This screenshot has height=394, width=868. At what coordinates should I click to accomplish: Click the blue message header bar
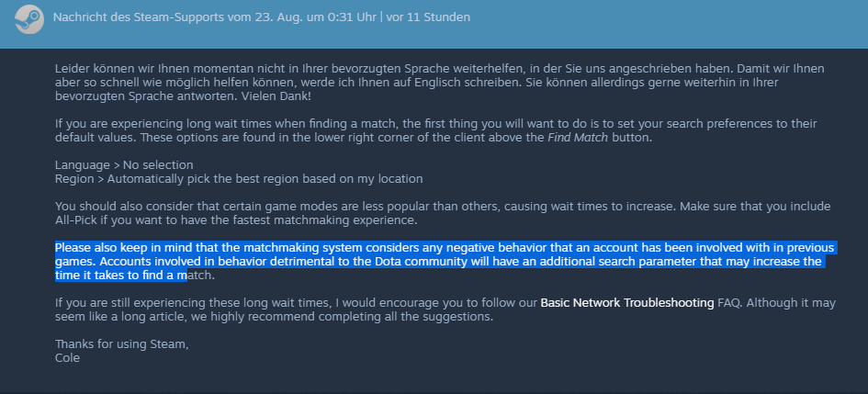[434, 25]
